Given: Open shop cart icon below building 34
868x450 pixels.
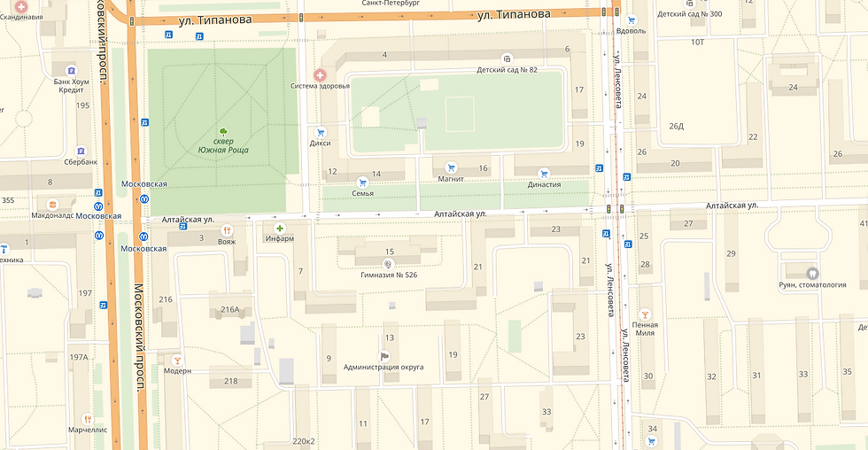Looking at the screenshot, I should [651, 441].
